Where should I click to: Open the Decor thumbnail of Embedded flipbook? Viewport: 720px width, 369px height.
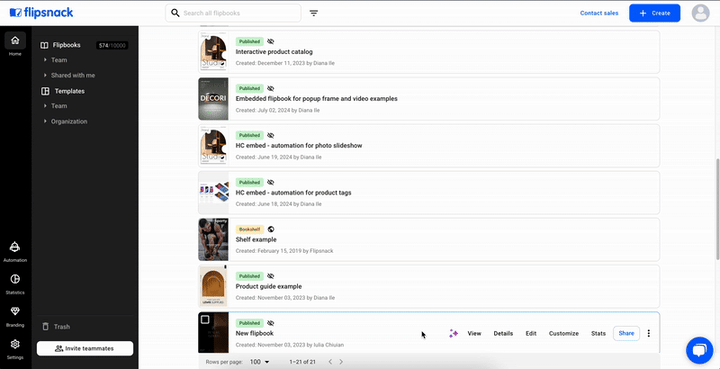coord(213,99)
